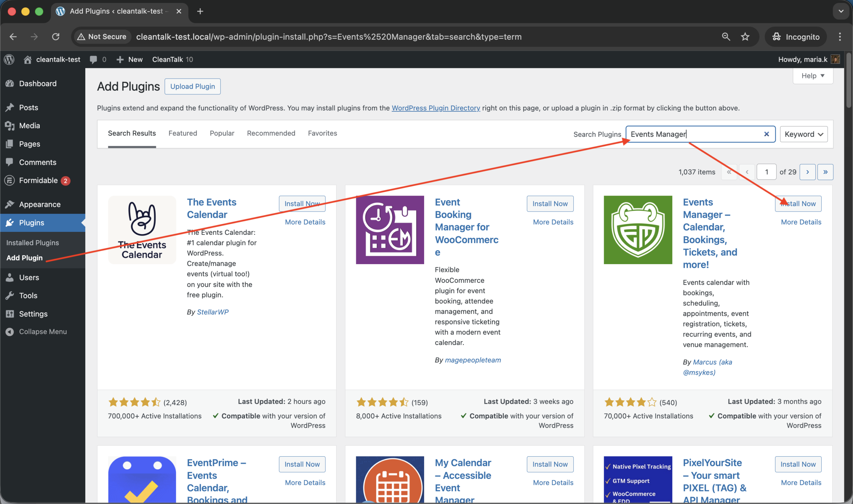The image size is (853, 504).
Task: Click the zoom magnifier icon in address bar
Action: coord(726,37)
